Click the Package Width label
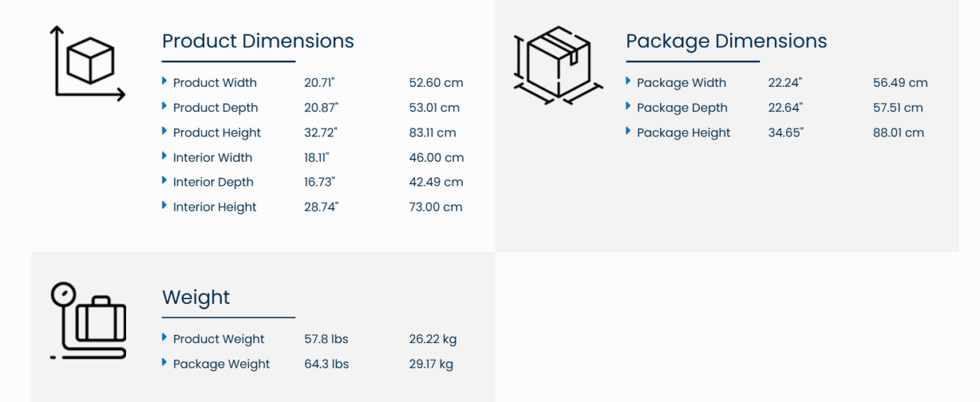Viewport: 980px width, 402px height. coord(681,83)
